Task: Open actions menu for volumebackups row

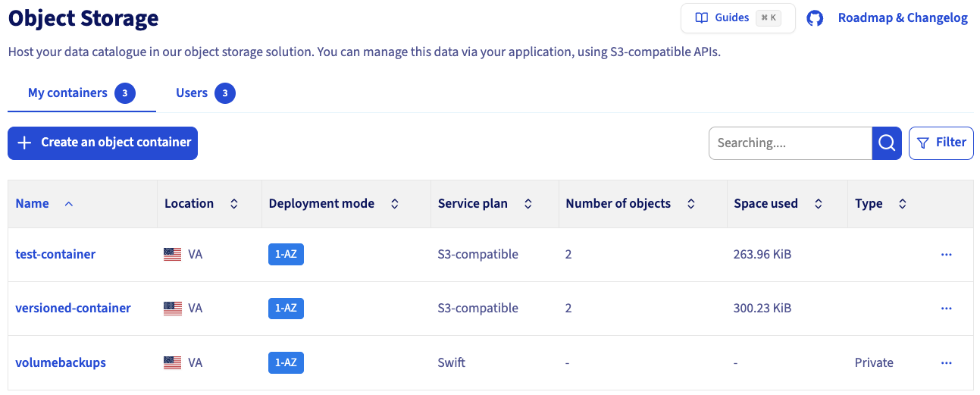Action: (946, 363)
